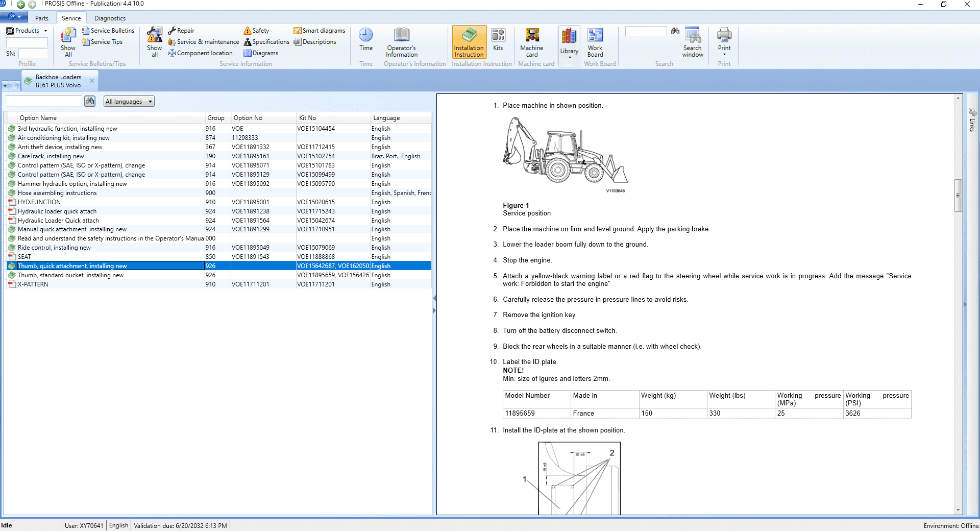Switch to the Diagnostics tab
980x531 pixels.
click(x=110, y=18)
